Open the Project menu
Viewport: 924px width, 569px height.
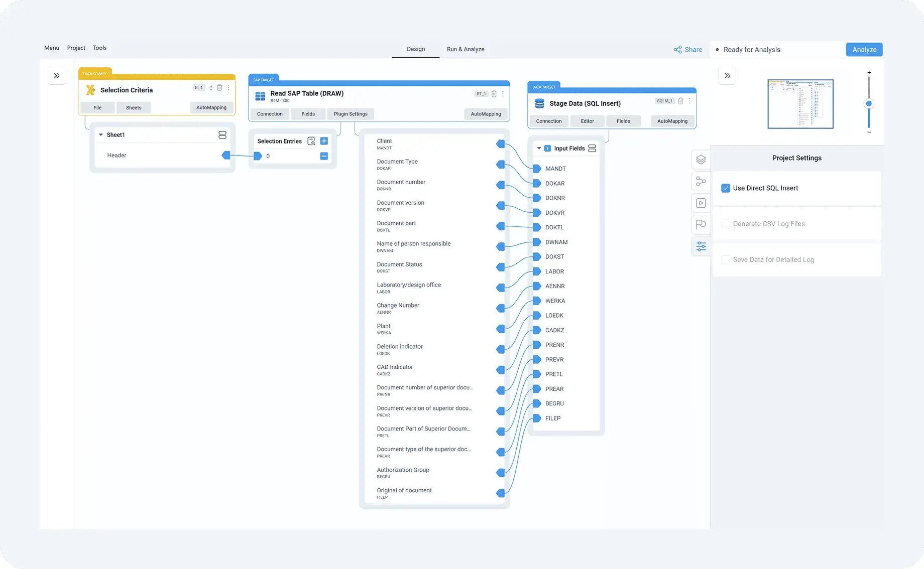(76, 48)
